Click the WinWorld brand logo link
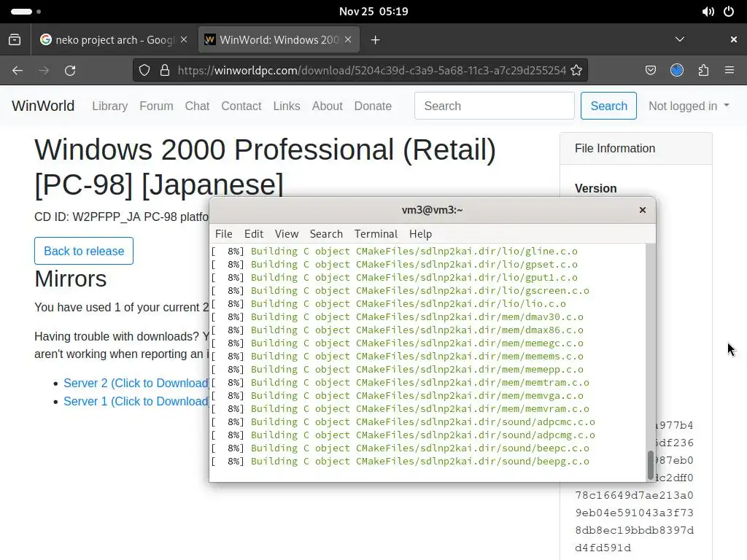The image size is (747, 560). click(x=43, y=106)
